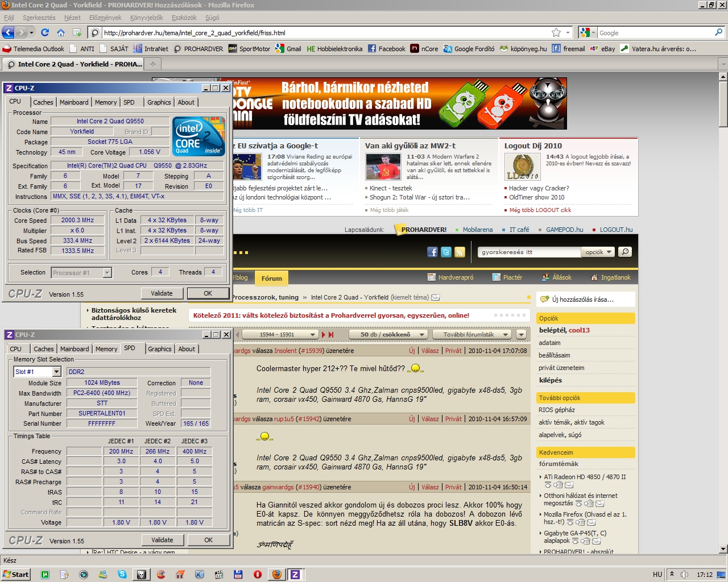728x582 pixels.
Task: Click the bookmark star in address bar
Action: click(556, 32)
